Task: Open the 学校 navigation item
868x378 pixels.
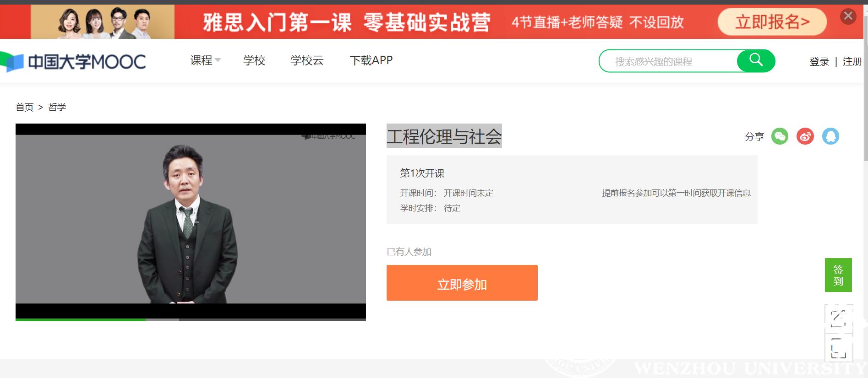Action: pos(254,60)
